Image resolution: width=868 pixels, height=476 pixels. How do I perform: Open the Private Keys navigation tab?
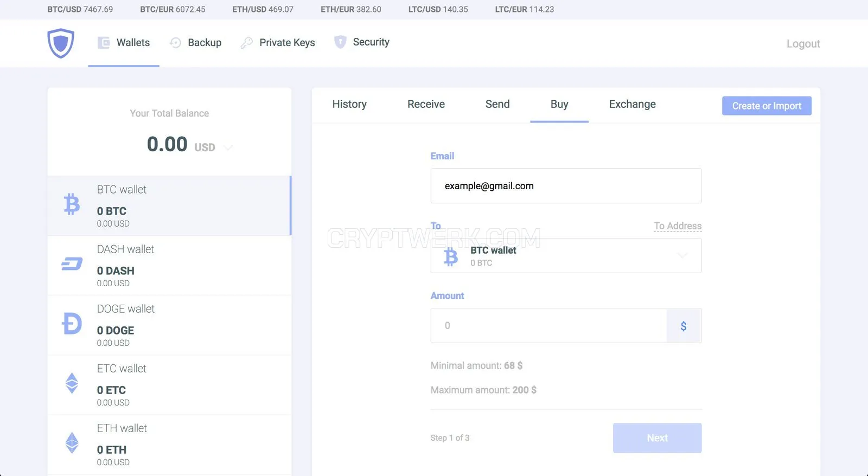coord(278,43)
